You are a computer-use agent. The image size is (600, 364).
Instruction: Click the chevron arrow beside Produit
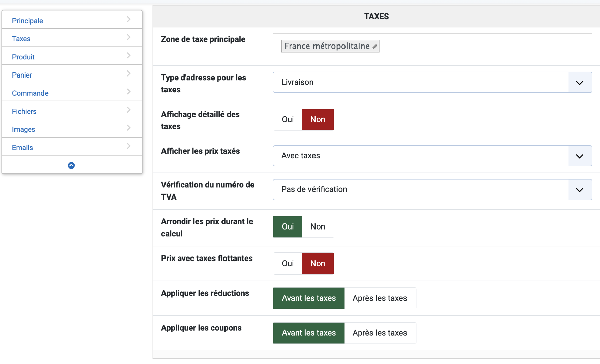tap(128, 55)
